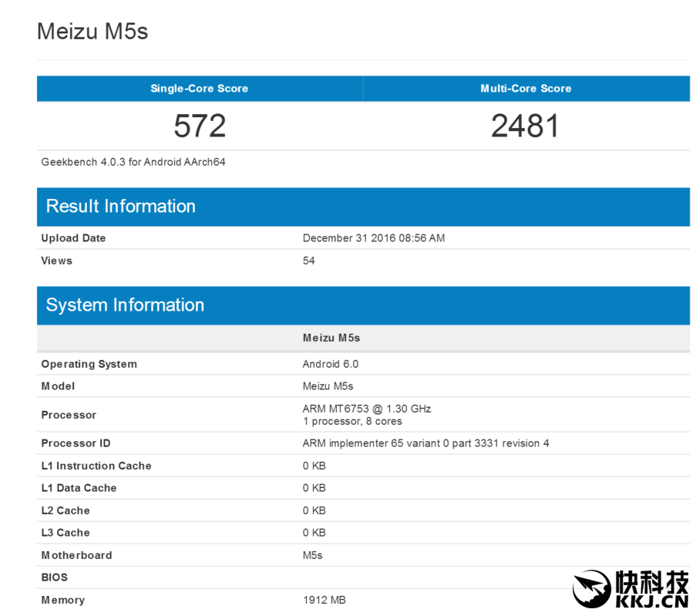
Task: Select the multi-core score value 2481
Action: tap(525, 126)
